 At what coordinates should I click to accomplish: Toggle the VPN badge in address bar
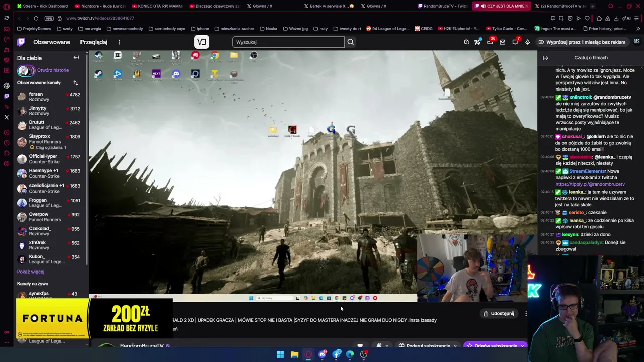coord(49,18)
